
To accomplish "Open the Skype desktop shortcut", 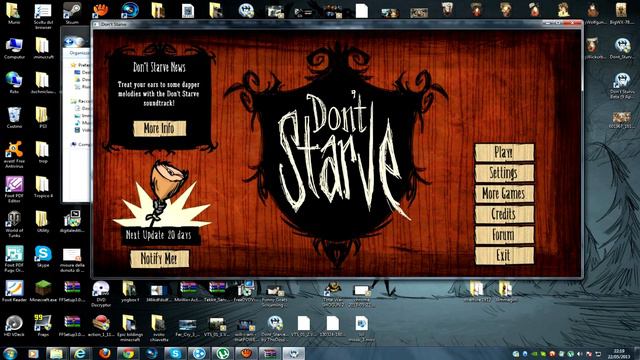I will coord(43,256).
